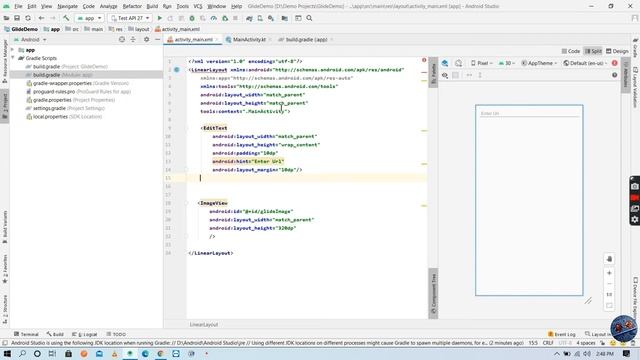The width and height of the screenshot is (640, 360).
Task: Click the zoom in plus button in preview
Action: click(x=609, y=273)
